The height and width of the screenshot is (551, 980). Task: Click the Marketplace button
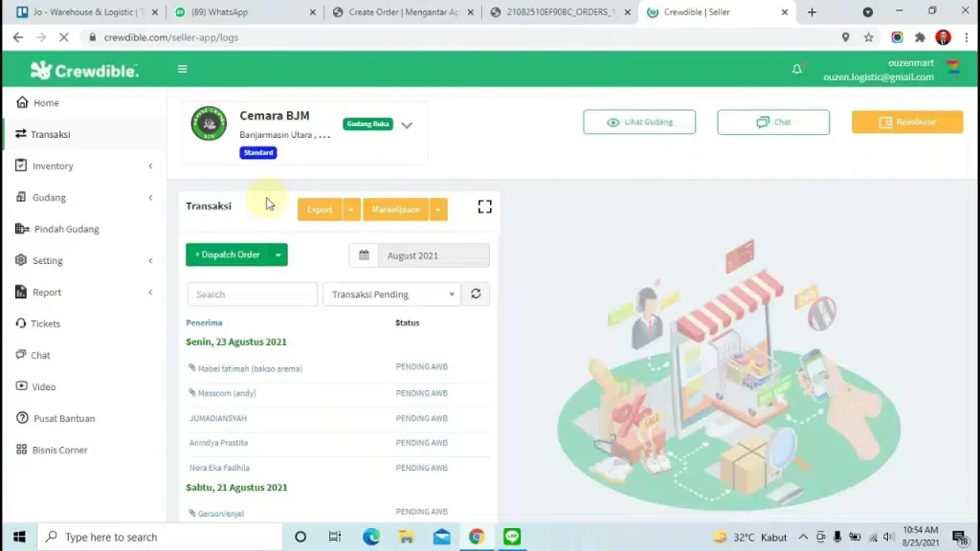tap(395, 209)
